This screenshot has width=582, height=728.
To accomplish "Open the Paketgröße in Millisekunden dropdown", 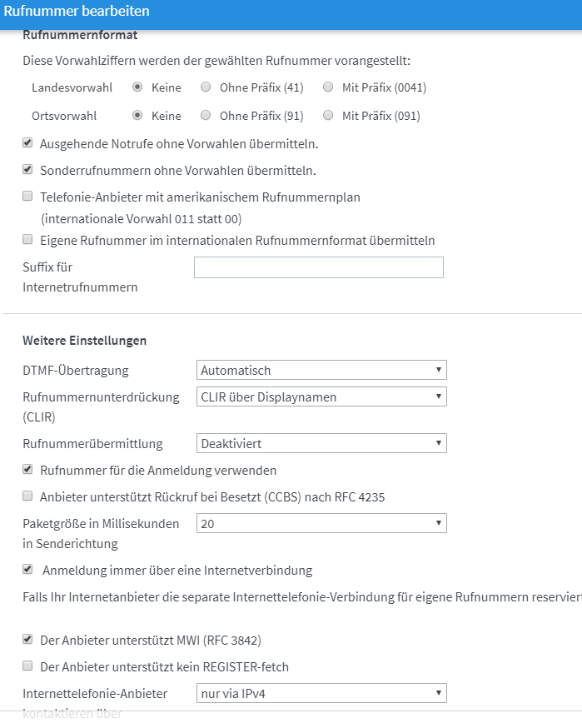I will tap(322, 523).
